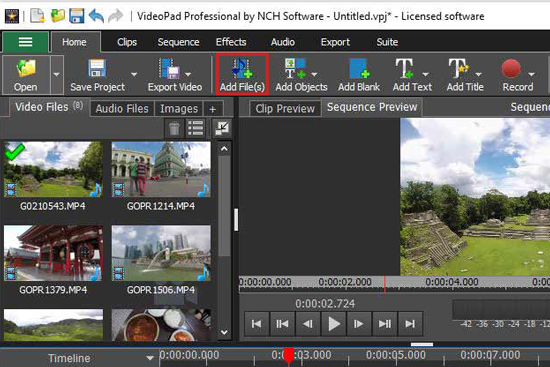
Task: Step back one frame
Action: click(308, 323)
